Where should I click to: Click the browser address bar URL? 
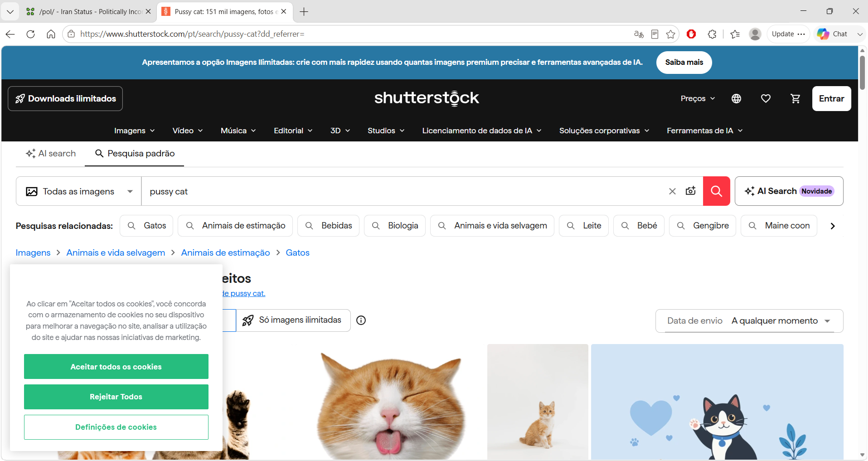pyautogui.click(x=192, y=34)
